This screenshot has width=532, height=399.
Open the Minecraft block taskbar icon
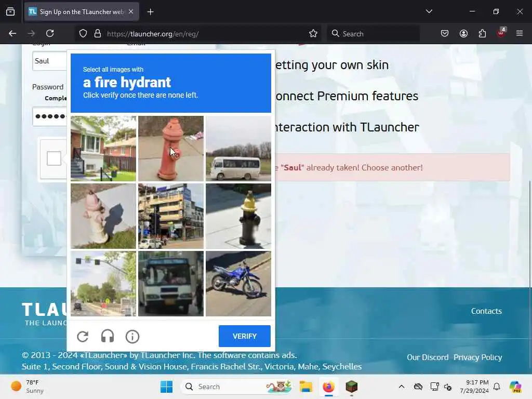coord(352,387)
